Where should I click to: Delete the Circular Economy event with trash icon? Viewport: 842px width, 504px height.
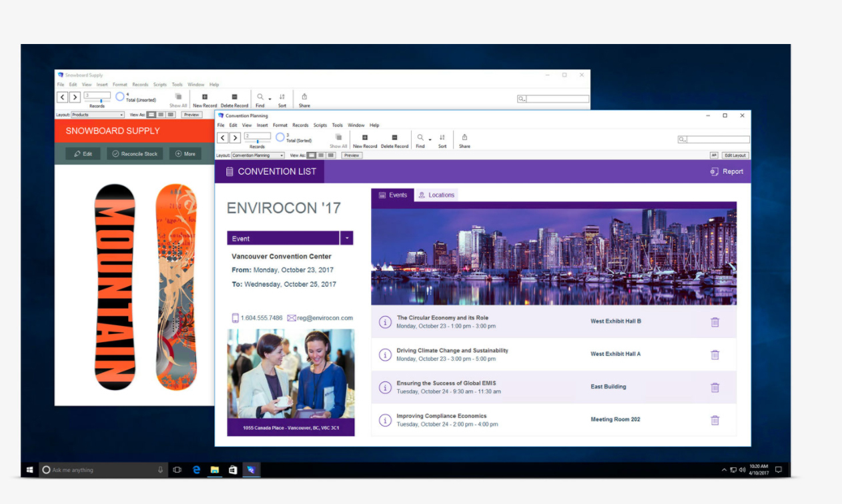click(x=715, y=322)
